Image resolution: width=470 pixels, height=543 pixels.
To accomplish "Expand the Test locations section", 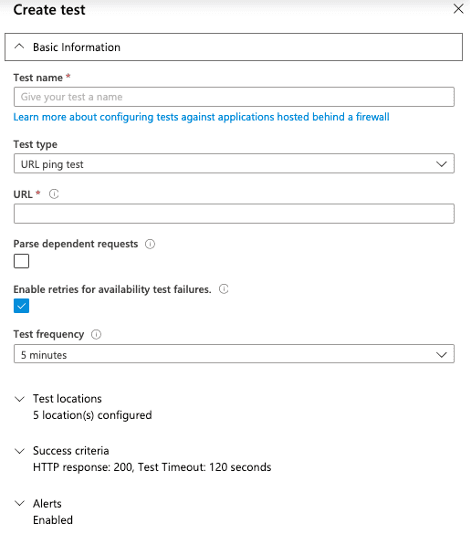I will pyautogui.click(x=67, y=399).
